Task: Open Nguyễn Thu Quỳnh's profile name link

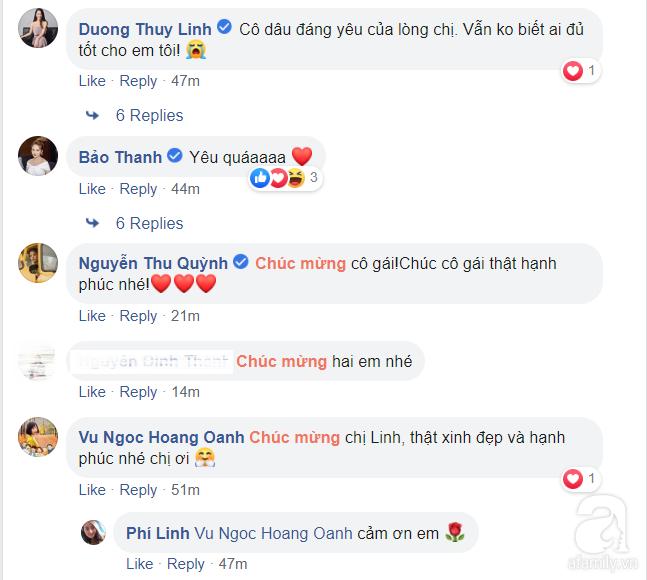Action: (153, 263)
